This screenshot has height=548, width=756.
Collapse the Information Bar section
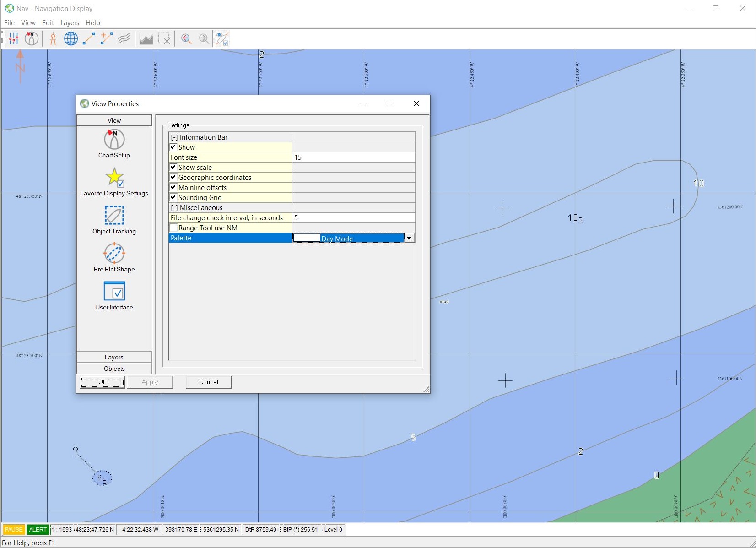click(x=174, y=137)
